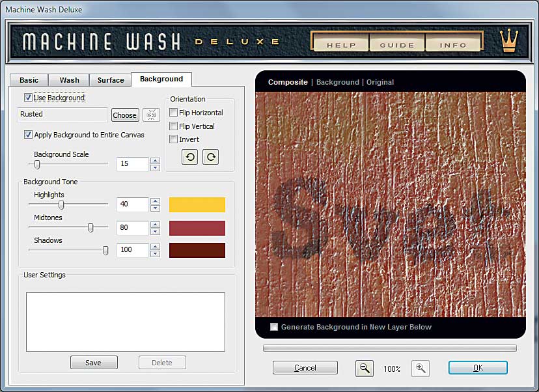
Task: Check the Invert checkbox
Action: (174, 139)
